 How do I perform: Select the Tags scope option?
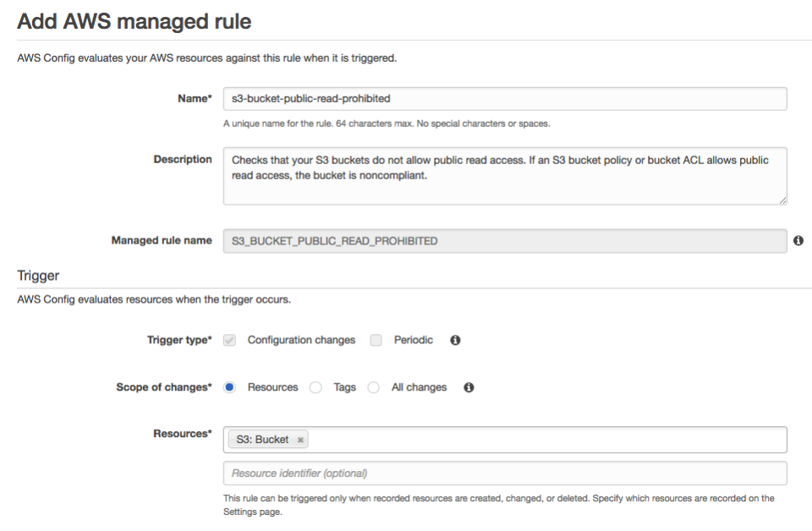316,387
